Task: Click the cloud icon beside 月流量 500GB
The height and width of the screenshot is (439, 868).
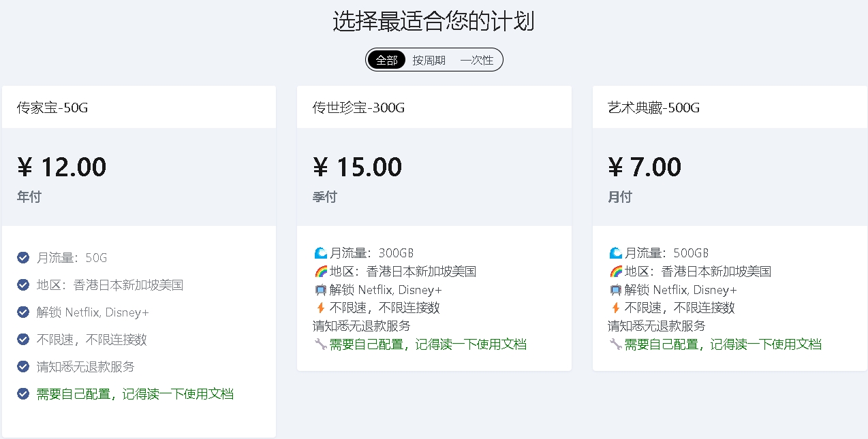Action: [616, 252]
